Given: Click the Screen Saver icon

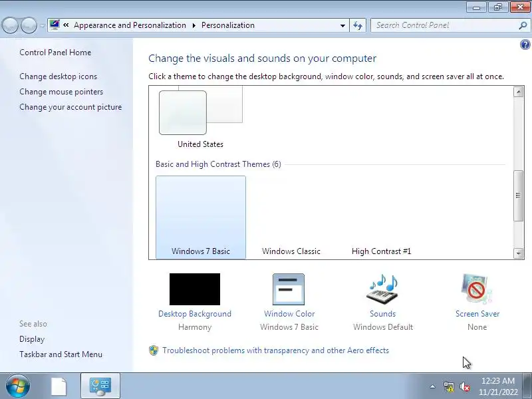Looking at the screenshot, I should click(476, 289).
